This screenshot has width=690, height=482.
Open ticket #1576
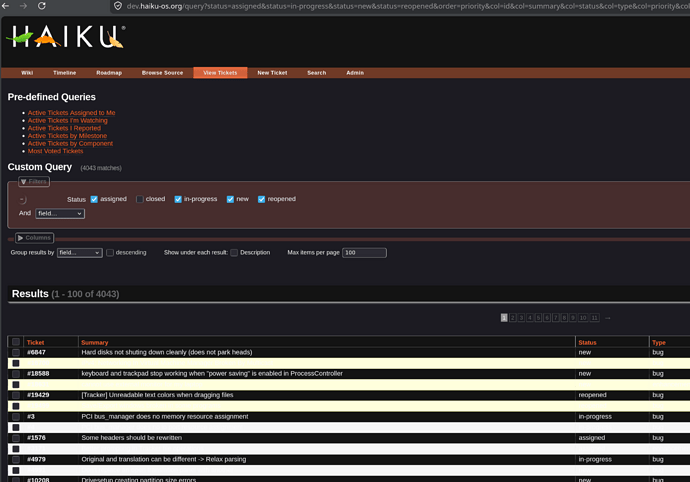point(36,438)
